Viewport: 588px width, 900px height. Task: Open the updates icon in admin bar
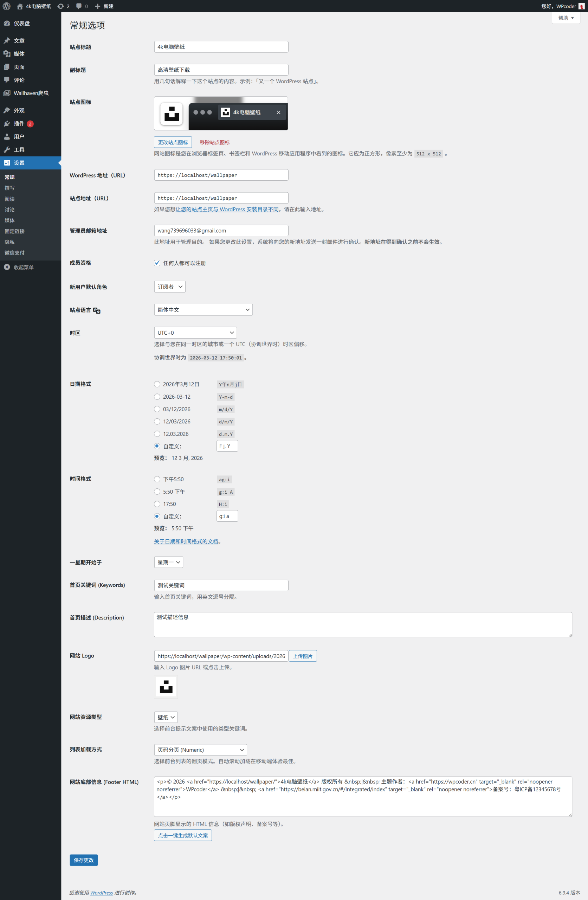pyautogui.click(x=60, y=6)
